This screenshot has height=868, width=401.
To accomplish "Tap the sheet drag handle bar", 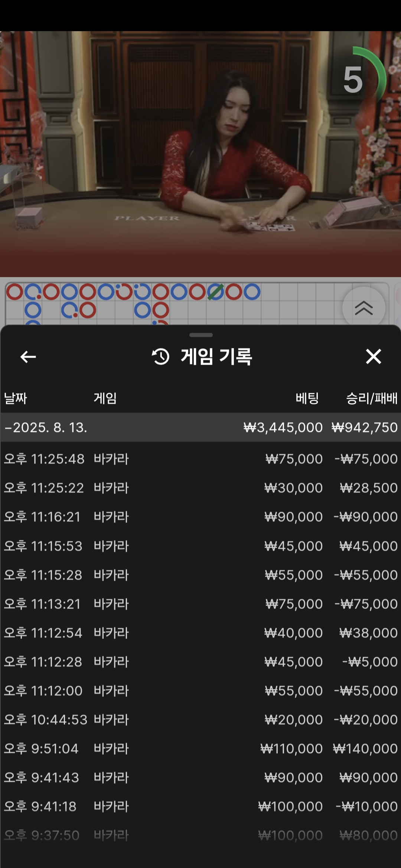I will 201,335.
